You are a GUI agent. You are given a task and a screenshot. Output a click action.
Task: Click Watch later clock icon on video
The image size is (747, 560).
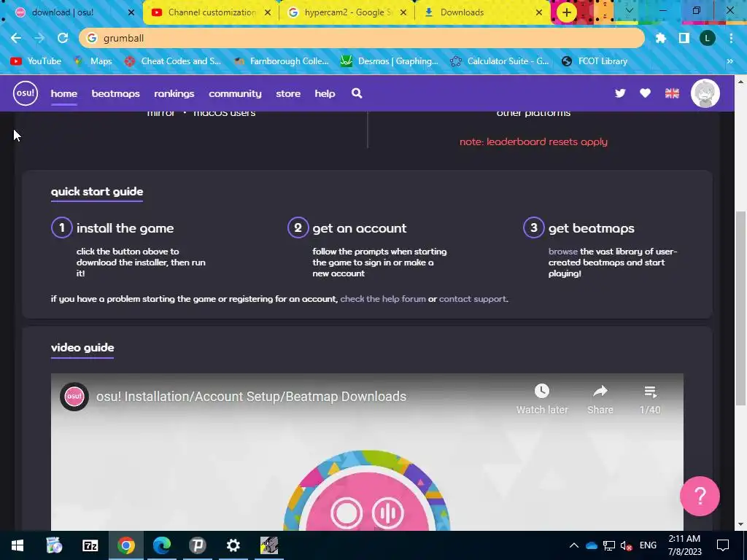pos(542,391)
